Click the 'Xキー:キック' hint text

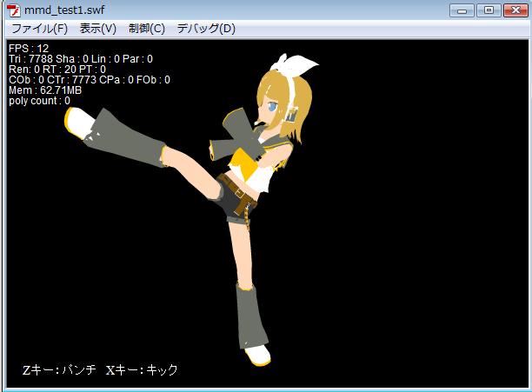[x=142, y=369]
